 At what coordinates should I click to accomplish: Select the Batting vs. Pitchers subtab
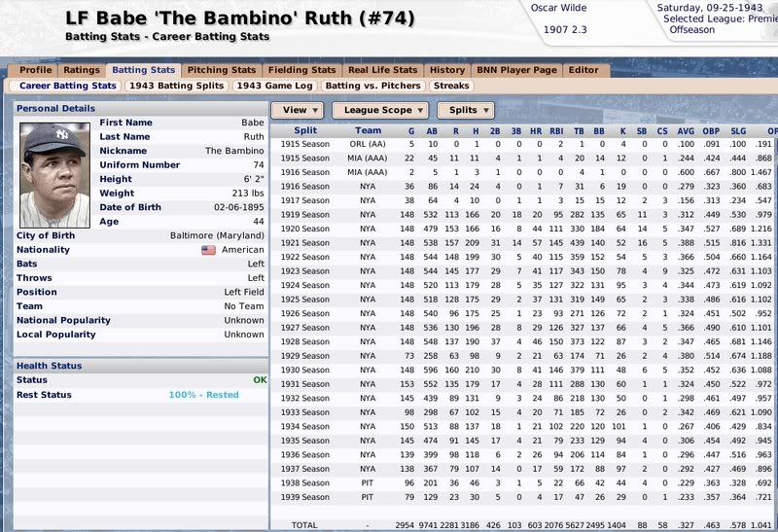click(373, 86)
